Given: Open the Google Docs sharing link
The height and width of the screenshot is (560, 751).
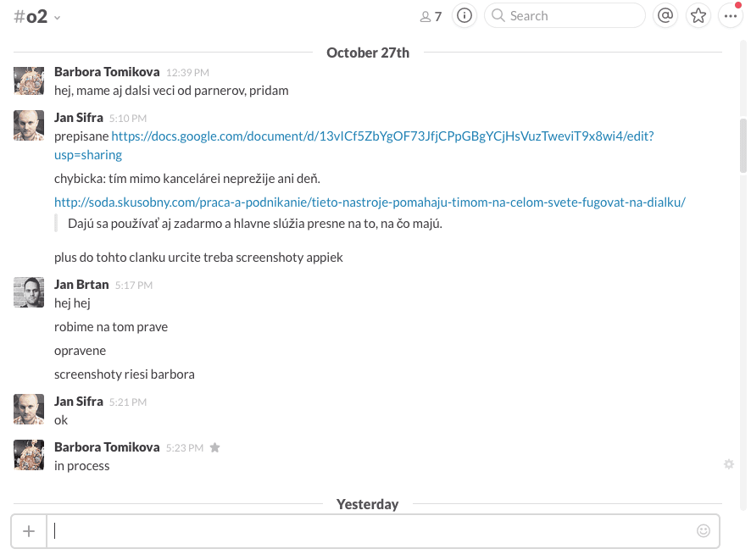Looking at the screenshot, I should pyautogui.click(x=381, y=136).
